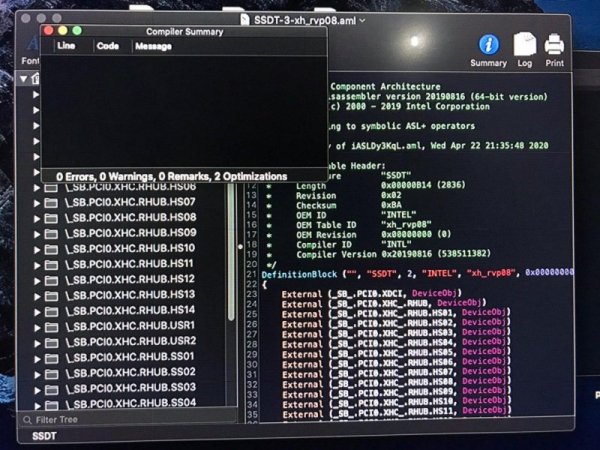
Task: Click the folder icon of HS06 row
Action: click(51, 188)
